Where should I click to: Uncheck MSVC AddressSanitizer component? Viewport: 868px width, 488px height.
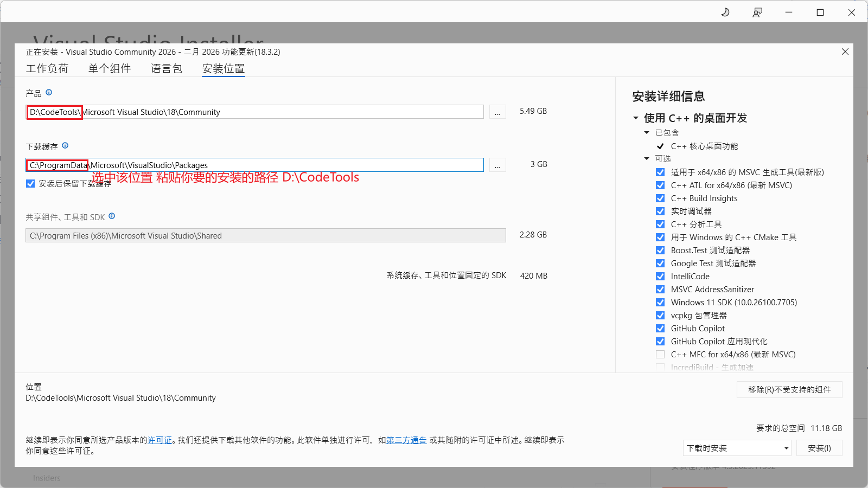pos(660,290)
